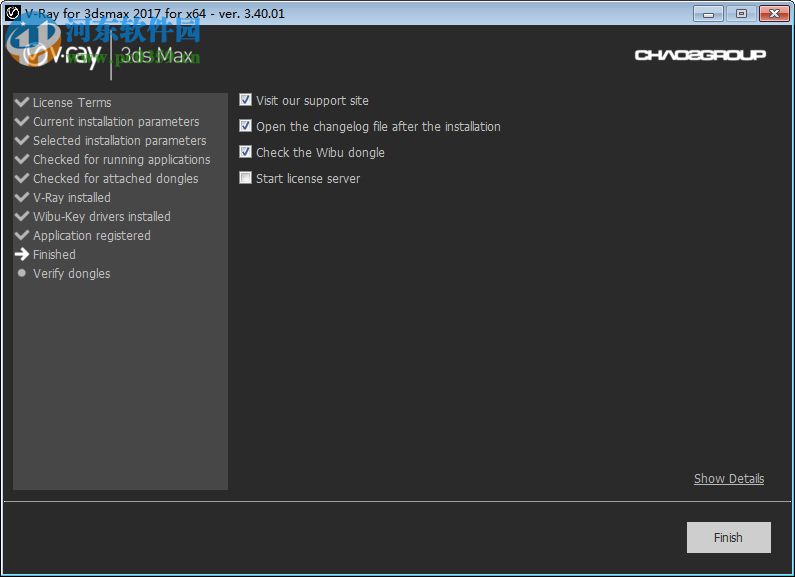Select the Current installation parameters step
Viewport: 795px width, 577px height.
[x=116, y=122]
